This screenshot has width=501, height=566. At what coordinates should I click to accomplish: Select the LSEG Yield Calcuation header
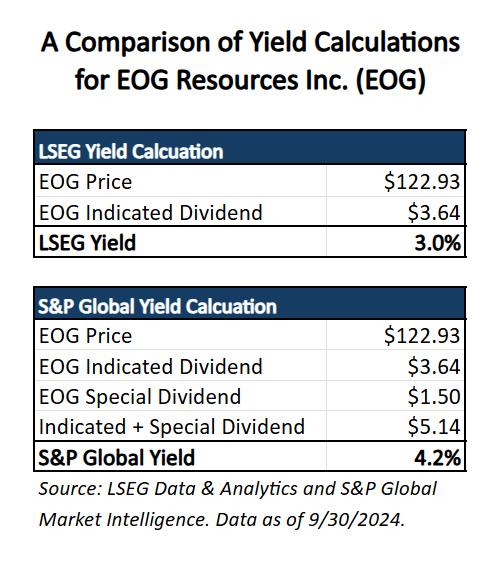point(131,152)
